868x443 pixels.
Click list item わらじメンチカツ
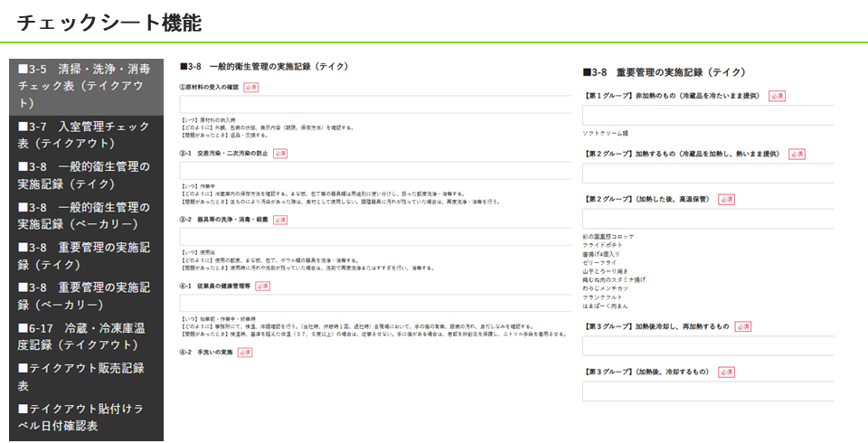(x=606, y=288)
